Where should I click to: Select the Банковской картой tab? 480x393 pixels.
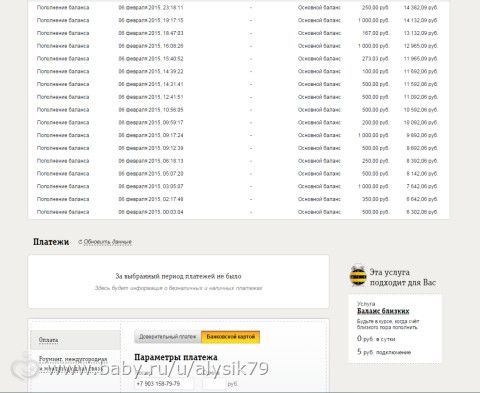click(231, 337)
